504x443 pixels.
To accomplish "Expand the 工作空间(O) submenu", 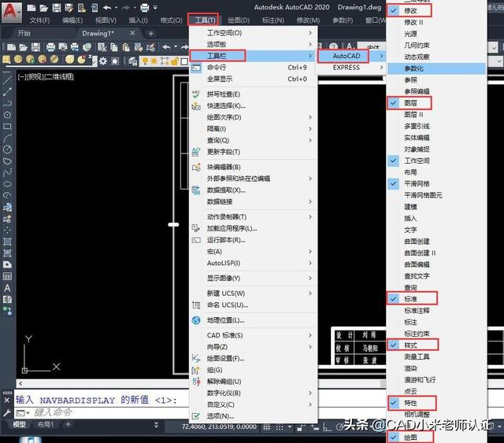I will coord(254,33).
